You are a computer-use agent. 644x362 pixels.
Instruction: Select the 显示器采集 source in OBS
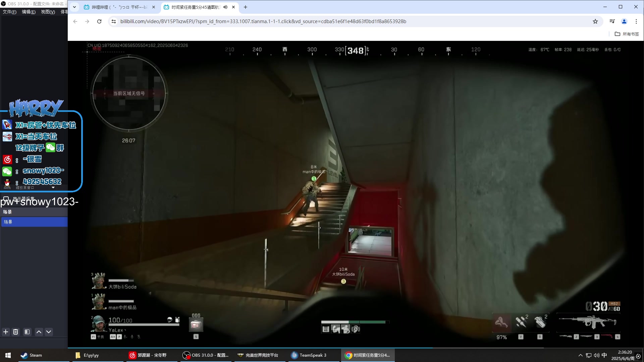click(23, 198)
